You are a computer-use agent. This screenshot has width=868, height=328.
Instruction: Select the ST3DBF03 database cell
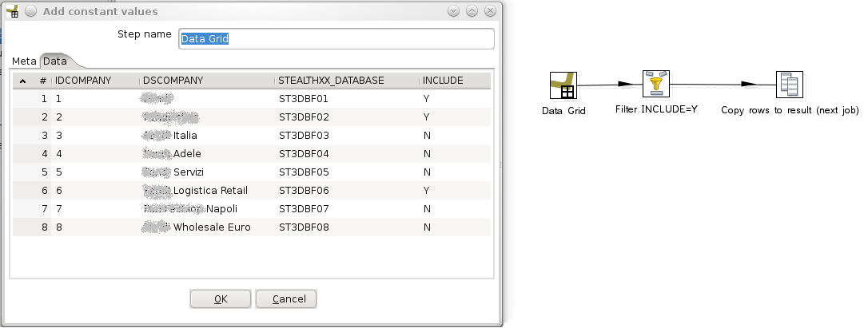click(304, 136)
